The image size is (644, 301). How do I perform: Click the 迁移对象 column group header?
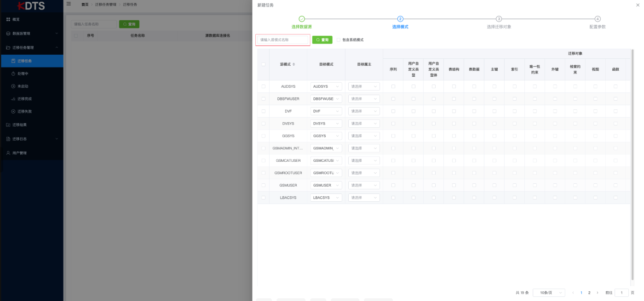(575, 53)
